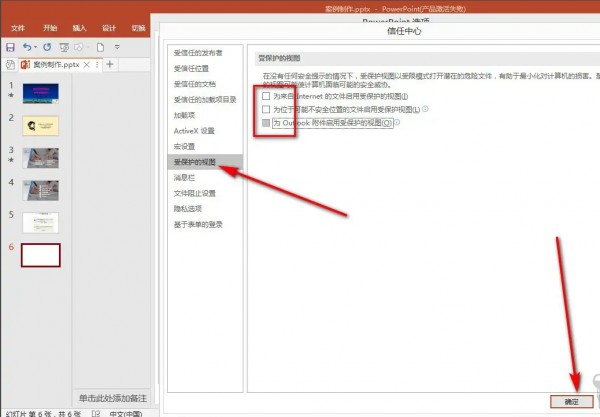Select 受保护的视图 category
600x417 pixels.
[x=205, y=162]
